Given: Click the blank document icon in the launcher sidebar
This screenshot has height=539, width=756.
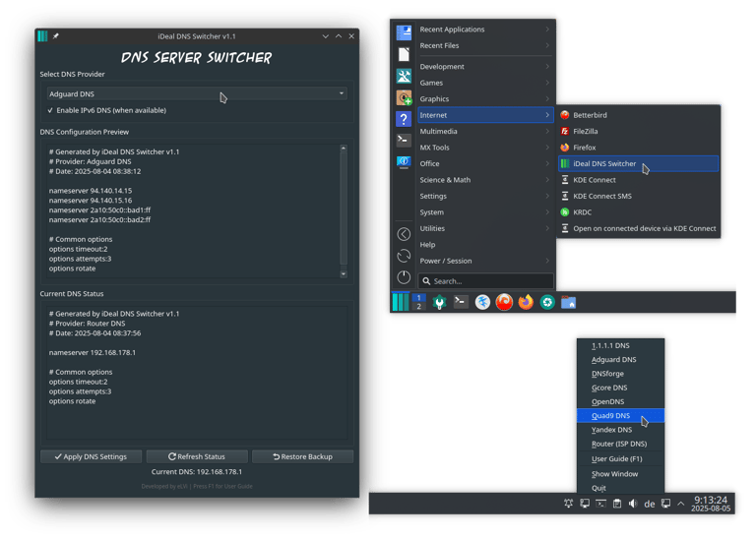Looking at the screenshot, I should tap(404, 54).
